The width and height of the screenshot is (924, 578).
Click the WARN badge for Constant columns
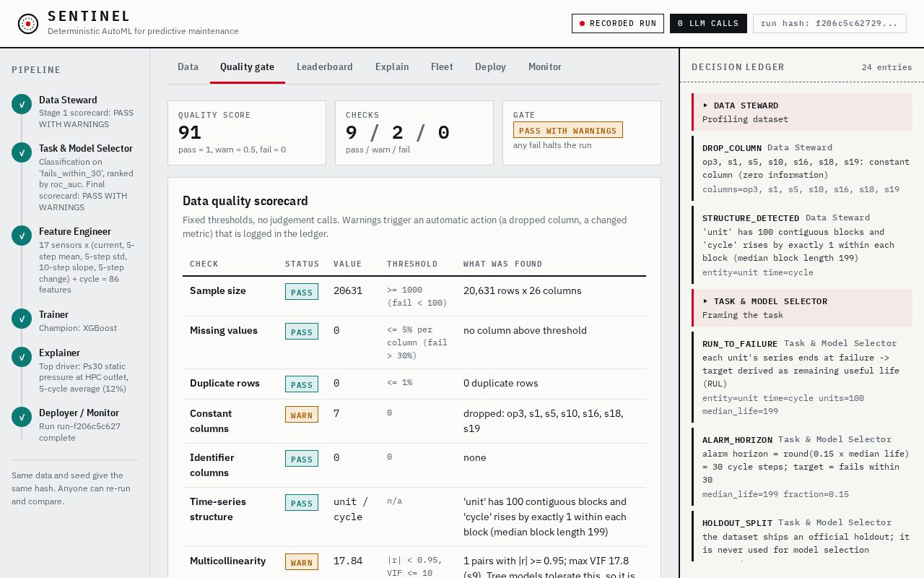pyautogui.click(x=302, y=415)
